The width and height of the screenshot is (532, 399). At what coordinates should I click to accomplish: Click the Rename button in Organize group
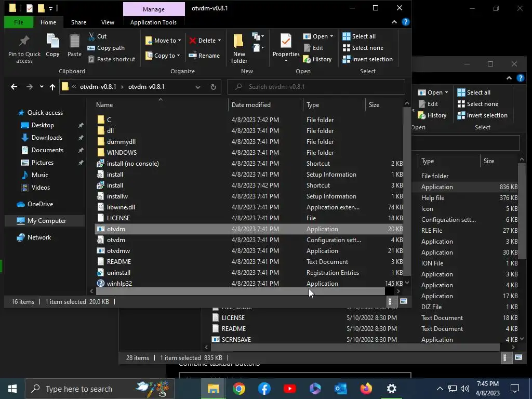[x=204, y=56]
